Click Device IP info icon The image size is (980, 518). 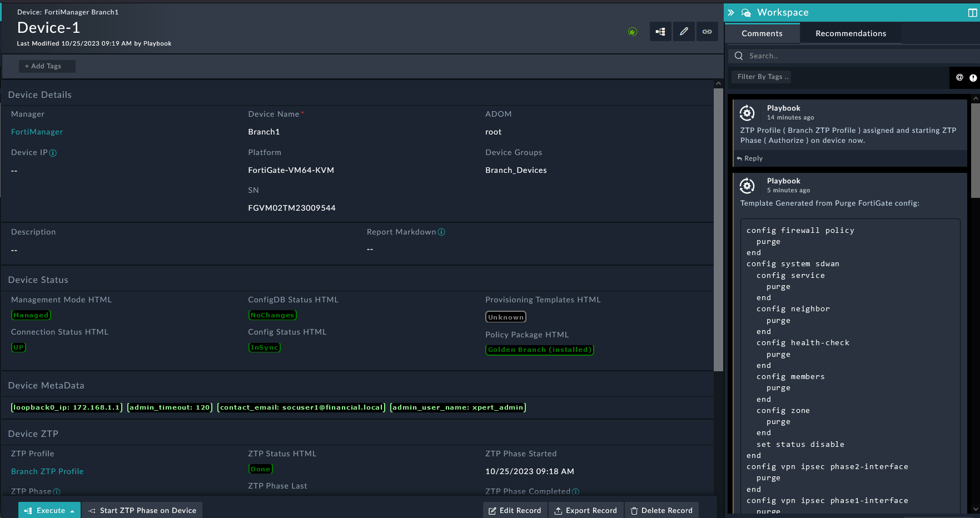click(x=53, y=153)
